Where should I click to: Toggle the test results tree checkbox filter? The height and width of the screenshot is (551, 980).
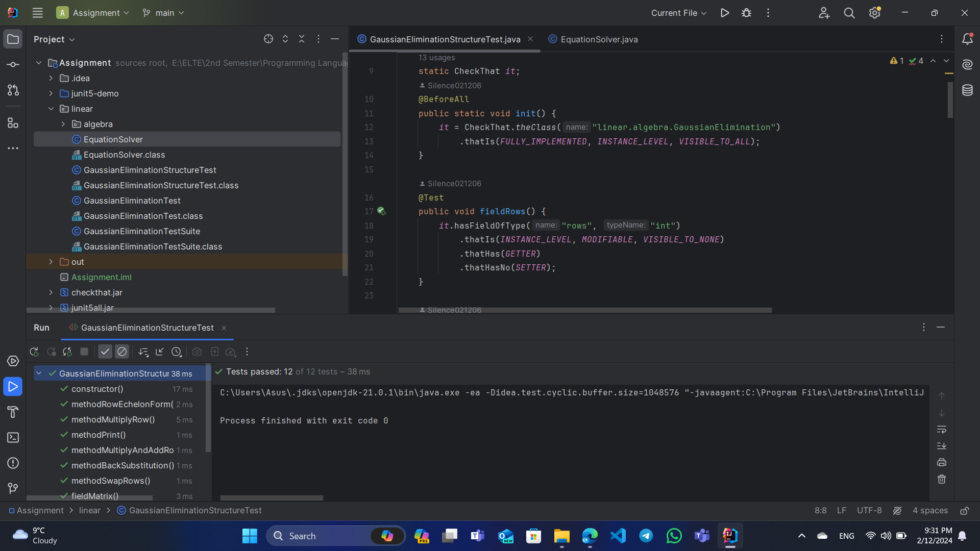click(x=104, y=351)
